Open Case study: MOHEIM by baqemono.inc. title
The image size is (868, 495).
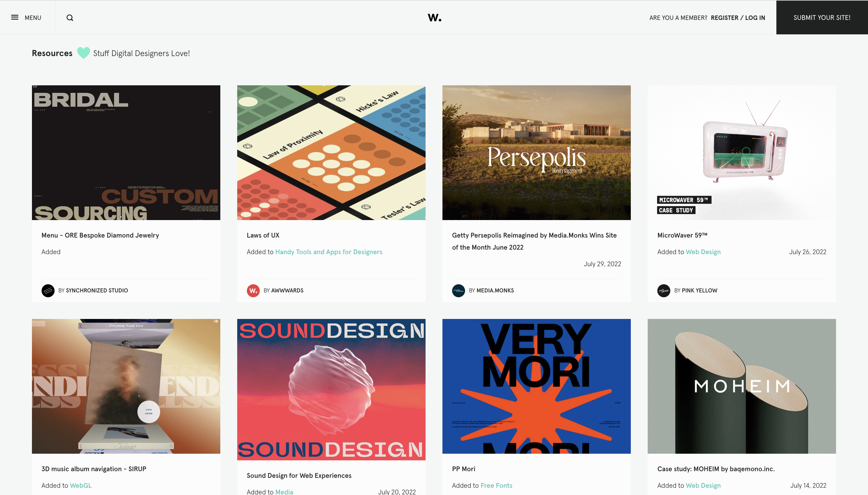716,468
